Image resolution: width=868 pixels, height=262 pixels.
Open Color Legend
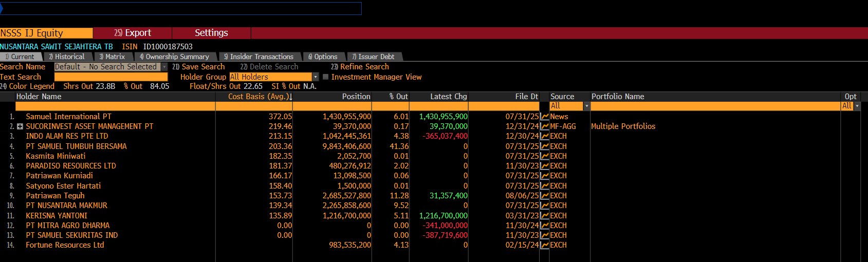(27, 86)
